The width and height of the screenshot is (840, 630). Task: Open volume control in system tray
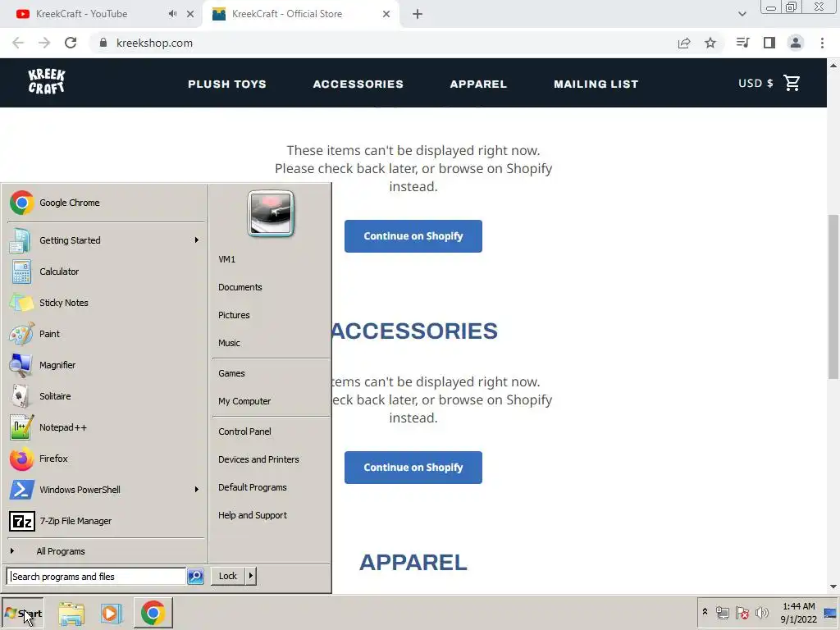761,612
